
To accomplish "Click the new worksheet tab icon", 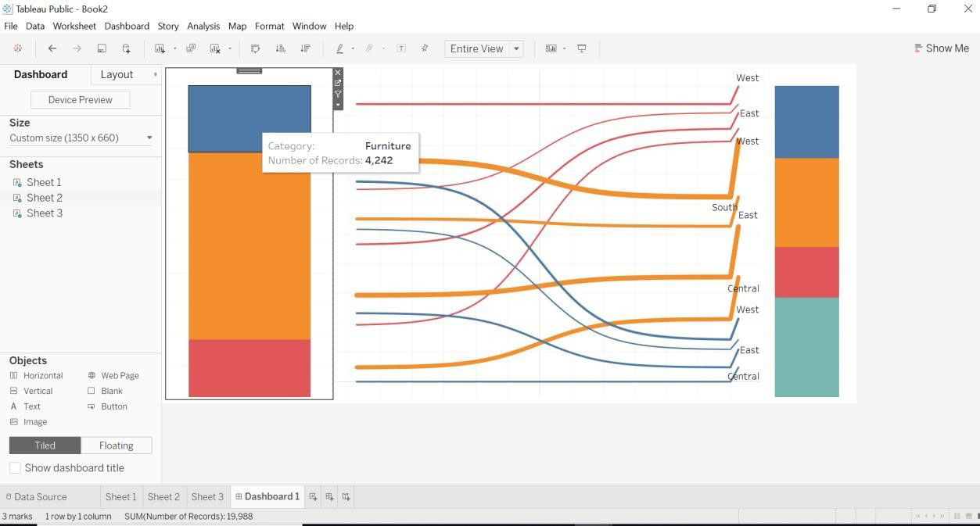I will (x=313, y=496).
